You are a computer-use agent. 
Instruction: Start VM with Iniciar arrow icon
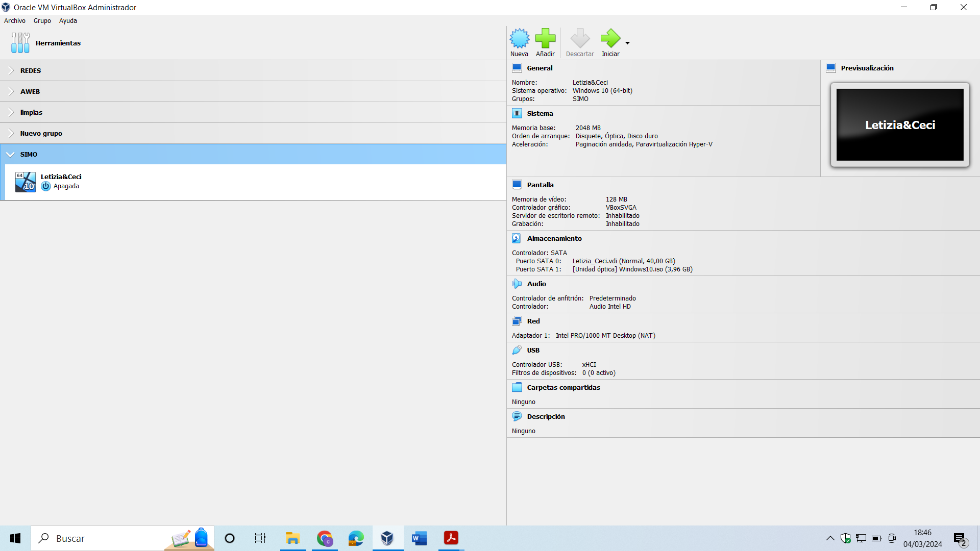610,38
